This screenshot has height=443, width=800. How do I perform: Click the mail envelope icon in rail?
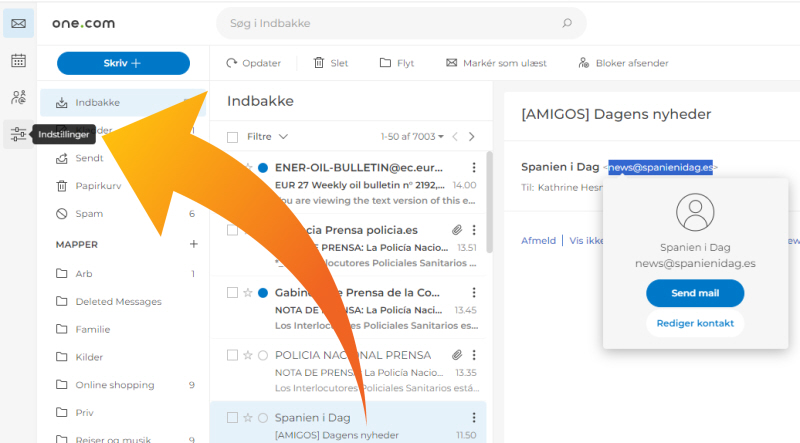(x=18, y=23)
